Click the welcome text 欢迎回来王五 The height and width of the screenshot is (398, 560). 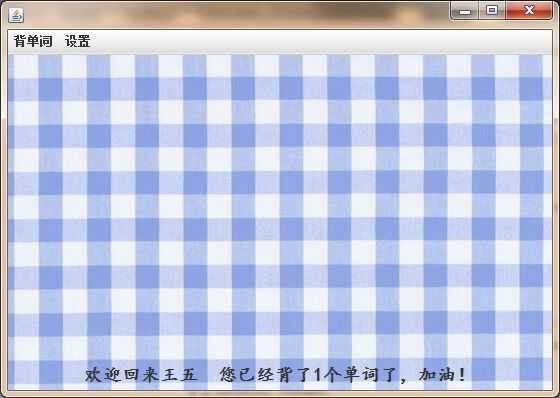coord(141,375)
